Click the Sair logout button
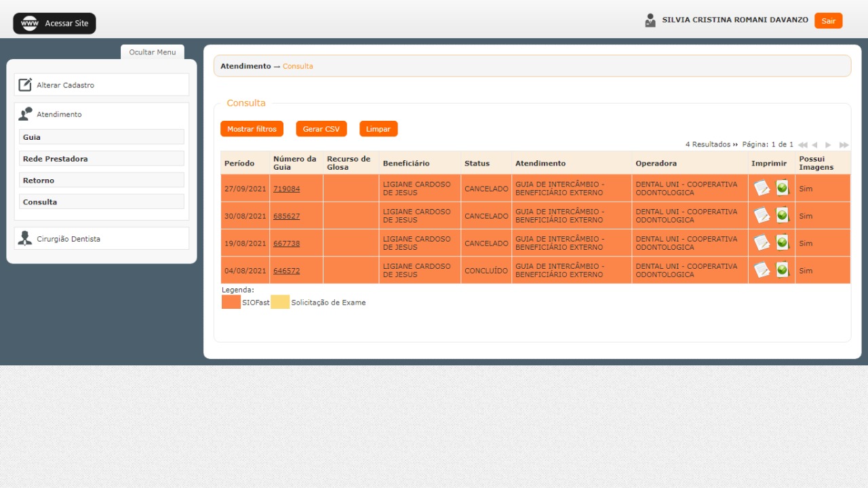The height and width of the screenshot is (488, 868). point(828,21)
